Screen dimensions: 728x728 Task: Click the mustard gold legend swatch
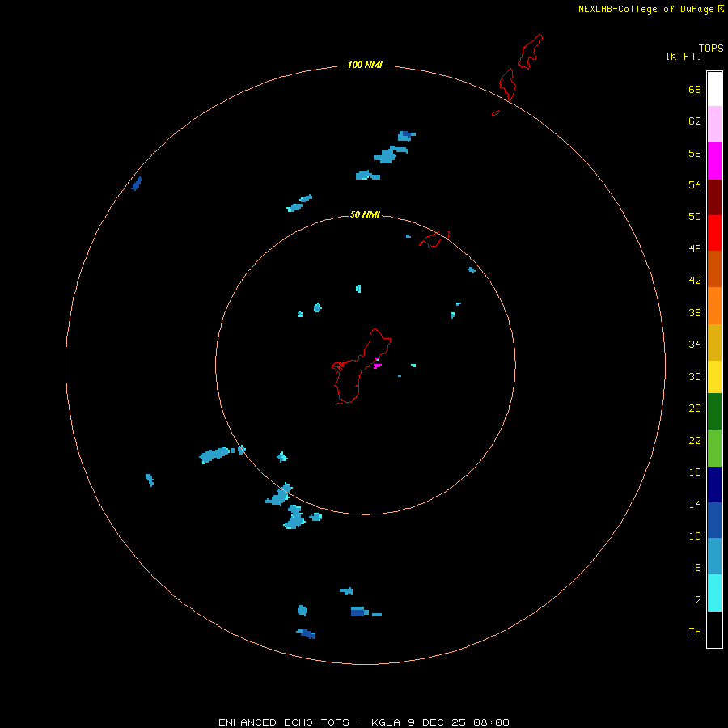[x=714, y=342]
